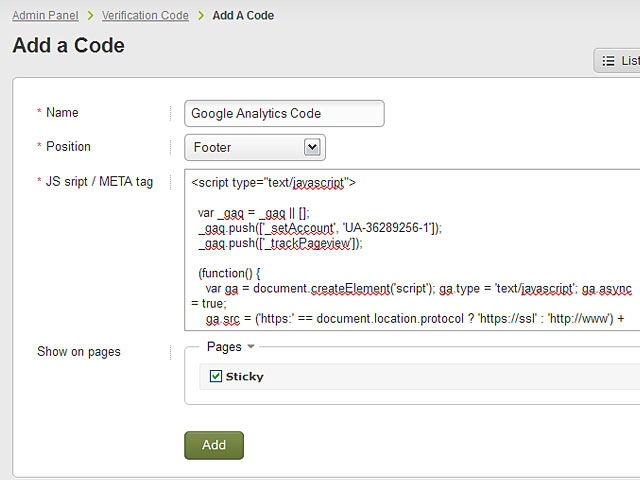Click inside the JS script textarea
The width and height of the screenshot is (640, 480).
(412, 250)
